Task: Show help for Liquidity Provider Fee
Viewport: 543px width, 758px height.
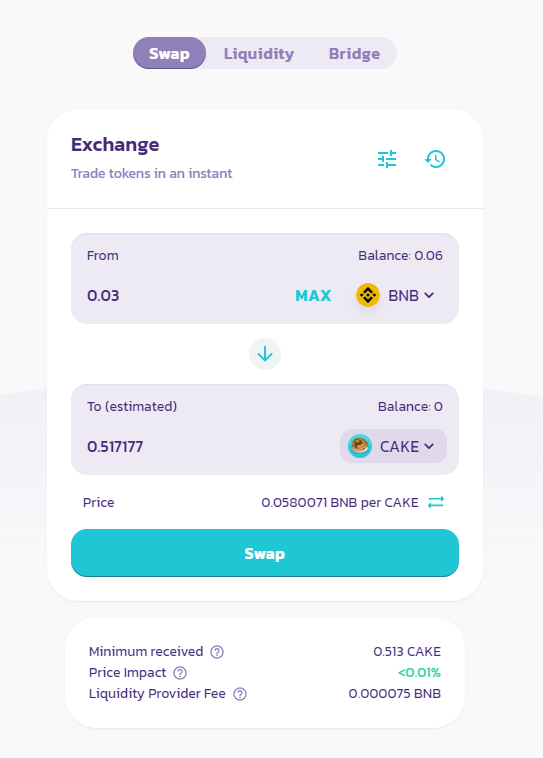Action: [x=240, y=694]
